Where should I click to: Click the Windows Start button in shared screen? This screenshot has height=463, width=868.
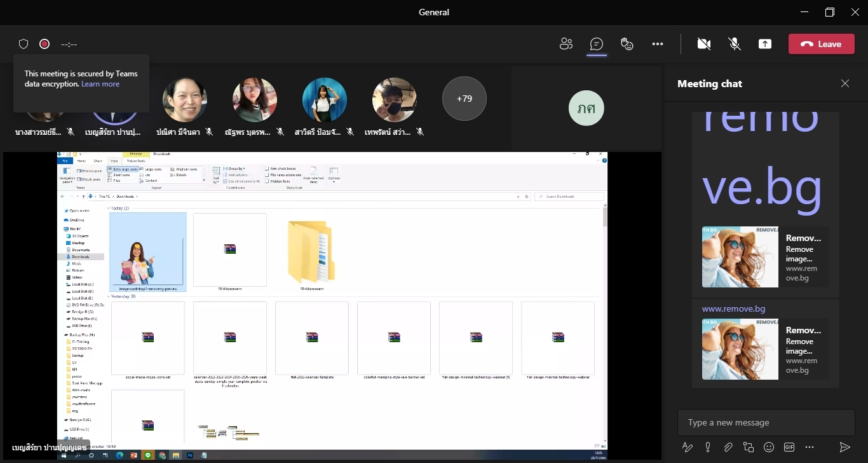tap(64, 455)
